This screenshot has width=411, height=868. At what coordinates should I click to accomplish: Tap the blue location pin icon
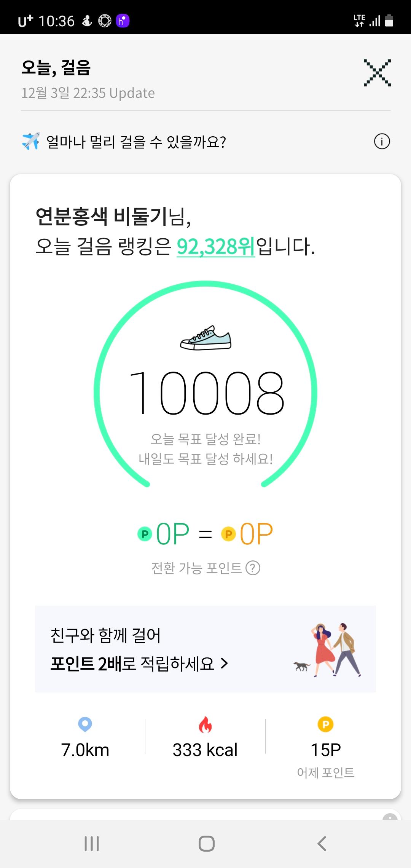click(x=85, y=724)
